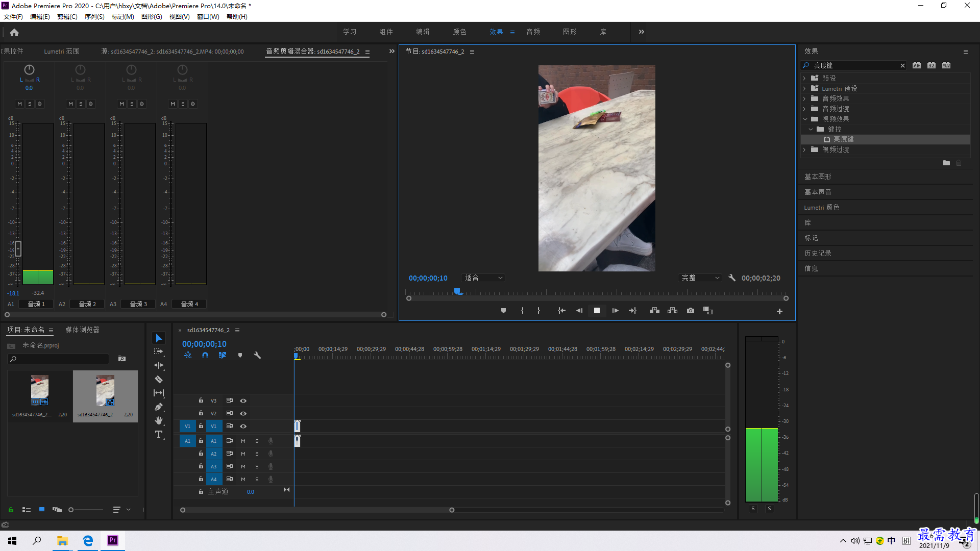Viewport: 980px width, 551px height.
Task: Select the Track Select Forward tool
Action: click(159, 352)
